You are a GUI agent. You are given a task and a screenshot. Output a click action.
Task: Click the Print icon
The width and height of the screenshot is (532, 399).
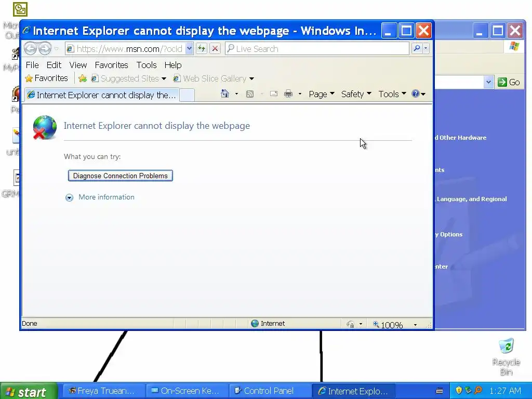[x=288, y=94]
